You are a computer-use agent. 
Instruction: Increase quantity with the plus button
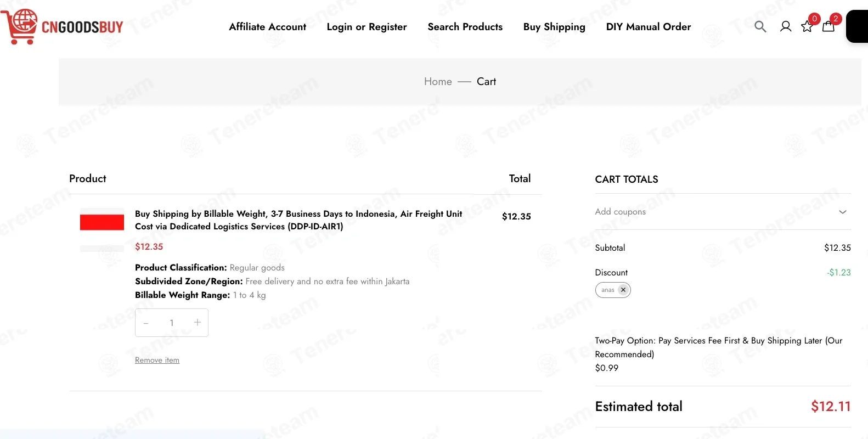[x=198, y=323]
